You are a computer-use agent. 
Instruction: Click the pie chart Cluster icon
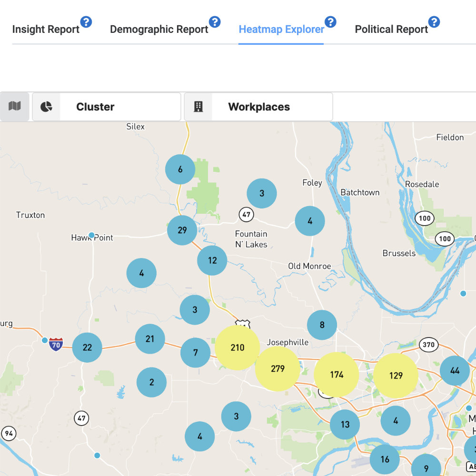46,107
